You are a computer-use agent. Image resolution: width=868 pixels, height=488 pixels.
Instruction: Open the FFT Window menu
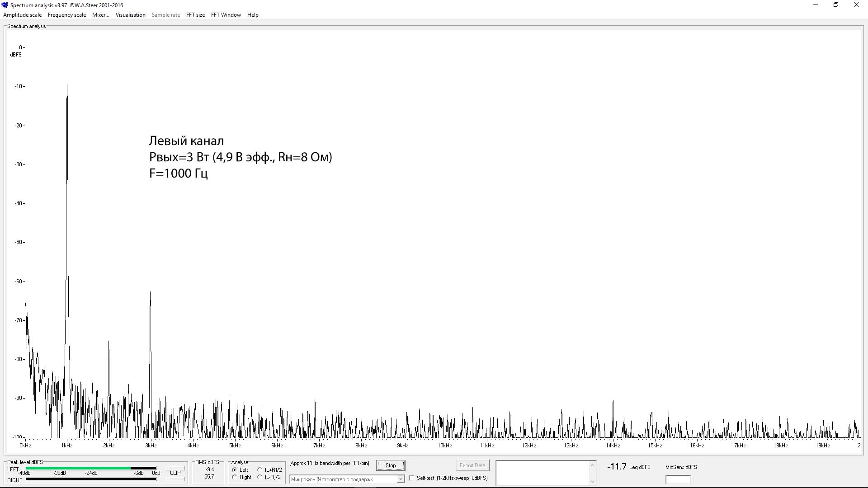(x=226, y=15)
